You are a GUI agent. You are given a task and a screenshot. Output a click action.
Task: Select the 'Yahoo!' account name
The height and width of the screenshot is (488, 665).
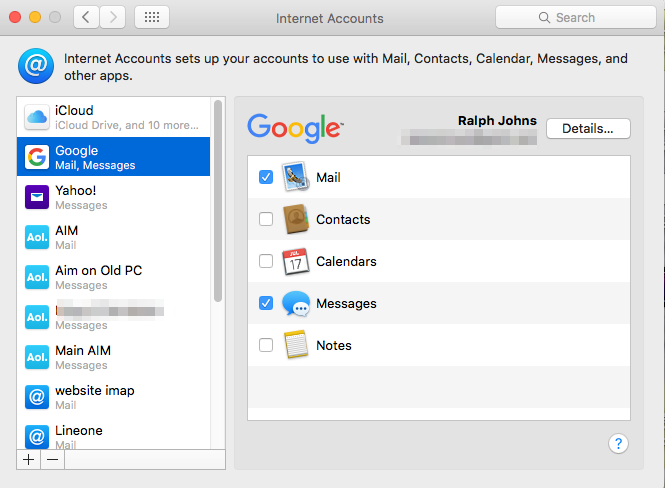click(x=75, y=191)
